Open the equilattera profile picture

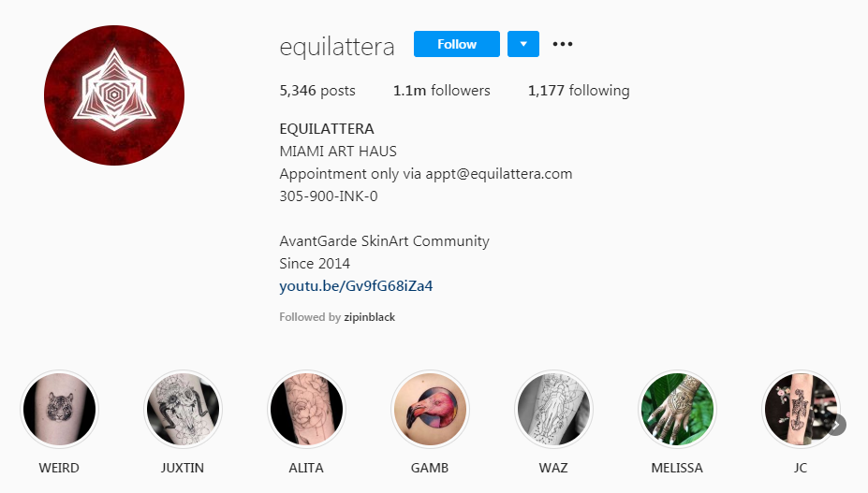tap(114, 95)
